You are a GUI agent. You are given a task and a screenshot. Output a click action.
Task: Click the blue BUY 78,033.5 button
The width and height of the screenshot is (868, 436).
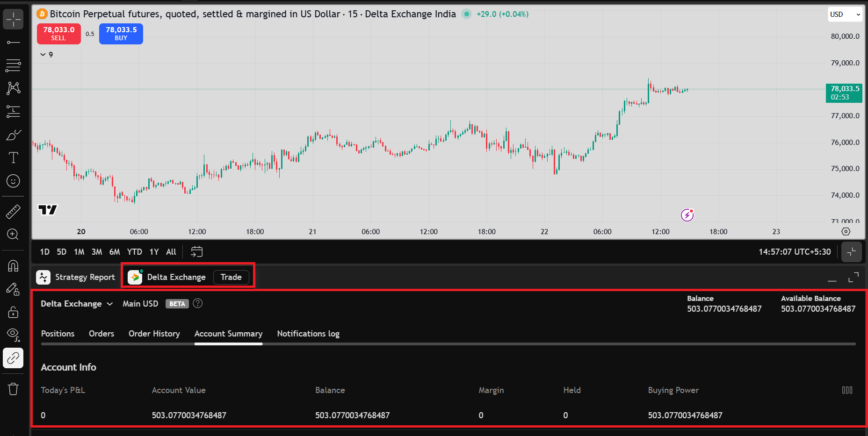(121, 34)
